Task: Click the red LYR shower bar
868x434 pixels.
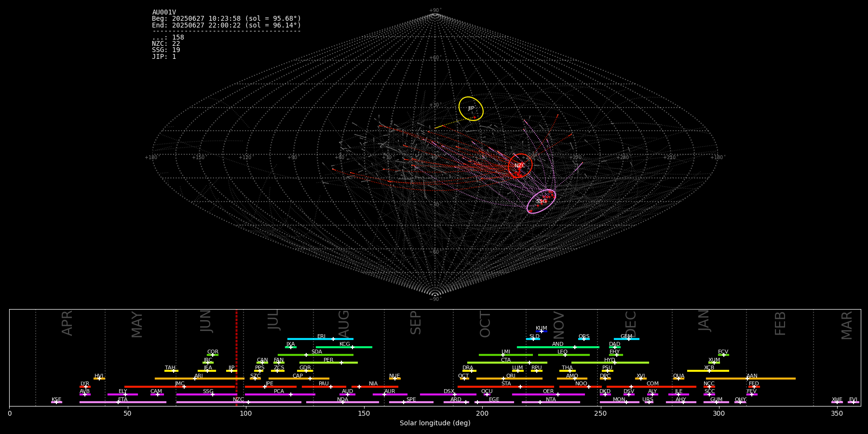Action: point(85,387)
